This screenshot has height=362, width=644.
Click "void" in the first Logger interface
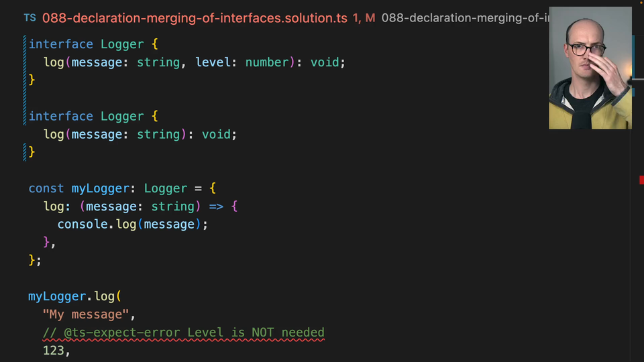[x=325, y=62]
